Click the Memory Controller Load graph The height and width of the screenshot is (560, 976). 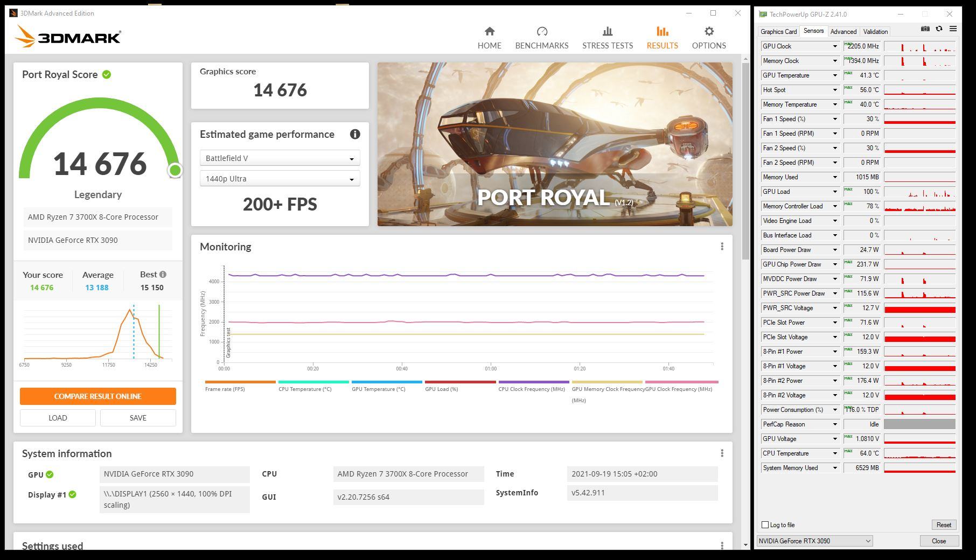(x=919, y=206)
